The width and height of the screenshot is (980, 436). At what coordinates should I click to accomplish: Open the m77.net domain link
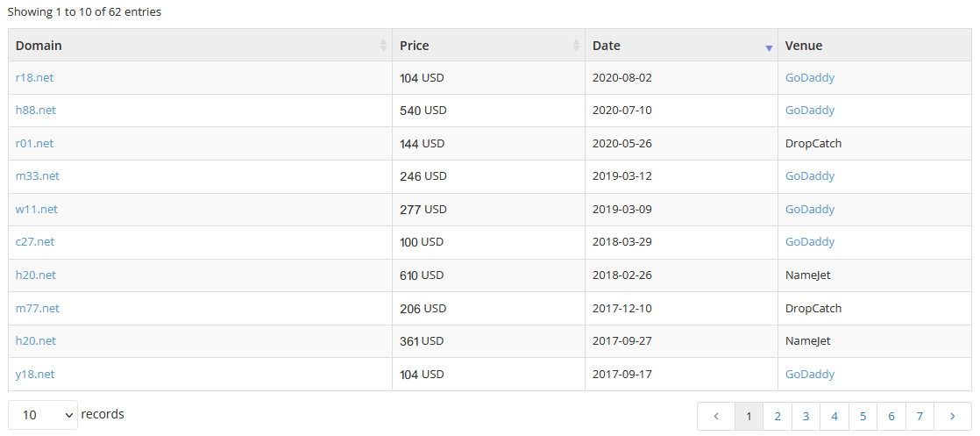click(38, 309)
